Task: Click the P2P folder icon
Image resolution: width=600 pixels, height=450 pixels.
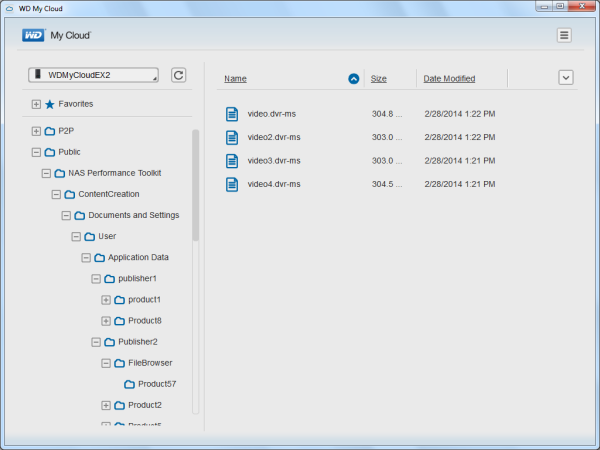Action: pyautogui.click(x=50, y=131)
